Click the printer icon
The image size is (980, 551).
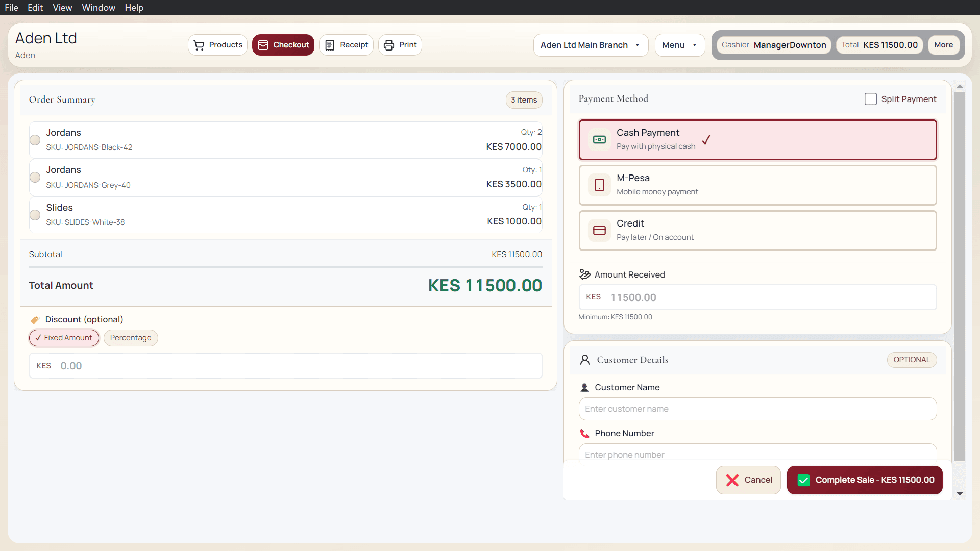click(x=389, y=45)
